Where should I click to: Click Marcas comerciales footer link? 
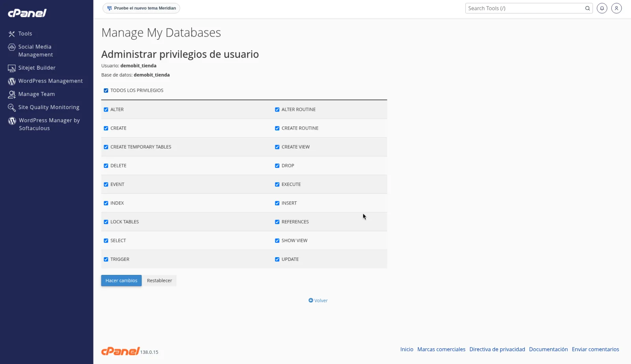tap(441, 349)
